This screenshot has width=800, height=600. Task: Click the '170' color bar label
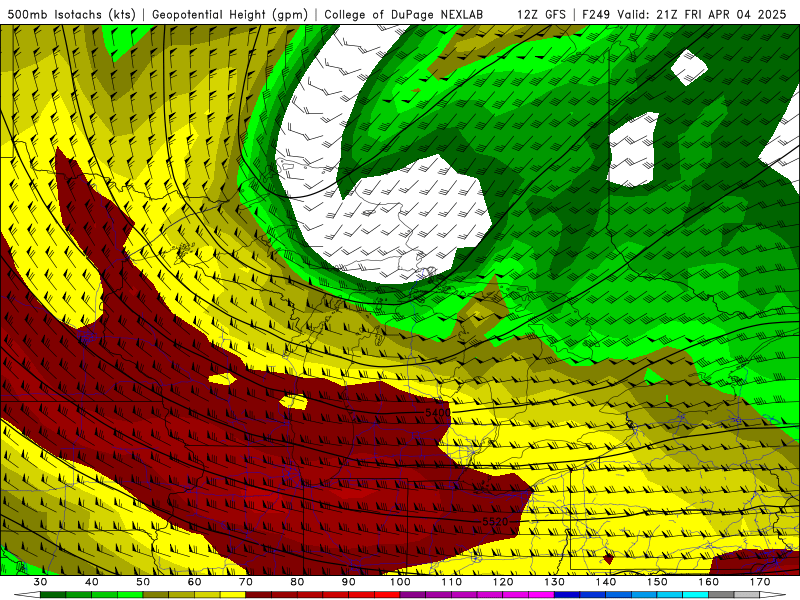(760, 582)
